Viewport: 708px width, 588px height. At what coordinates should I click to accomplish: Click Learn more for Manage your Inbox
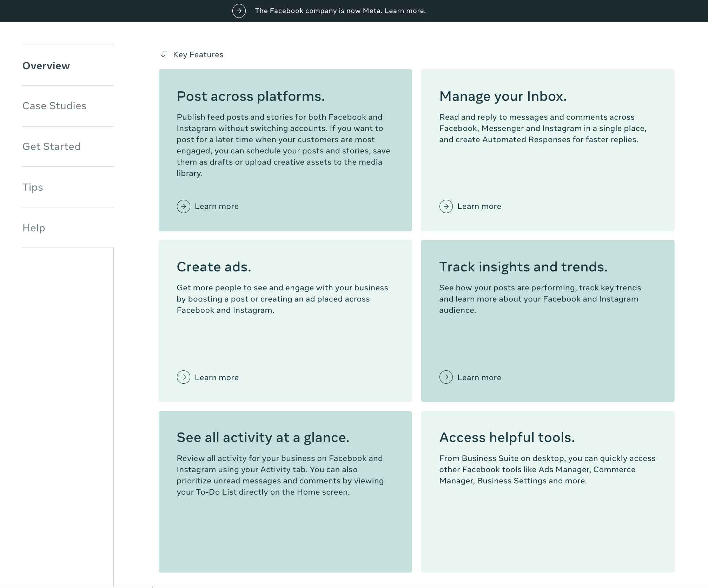click(x=479, y=206)
